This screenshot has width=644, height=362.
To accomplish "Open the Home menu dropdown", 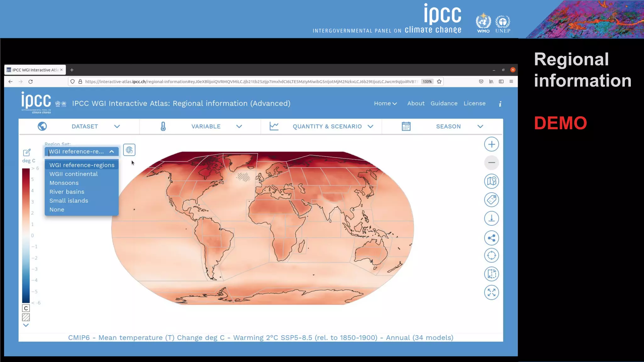I will (x=386, y=103).
